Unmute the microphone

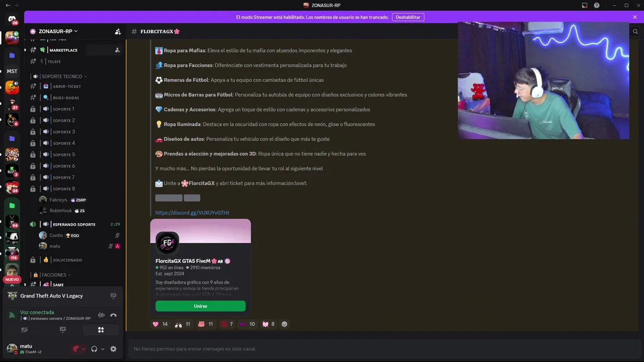tap(75, 349)
